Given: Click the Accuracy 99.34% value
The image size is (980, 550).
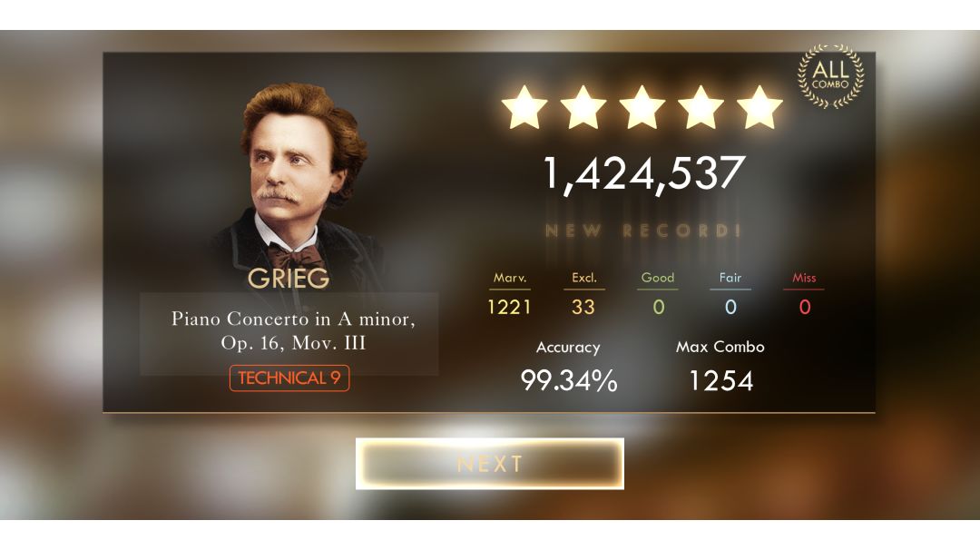Looking at the screenshot, I should tap(569, 380).
